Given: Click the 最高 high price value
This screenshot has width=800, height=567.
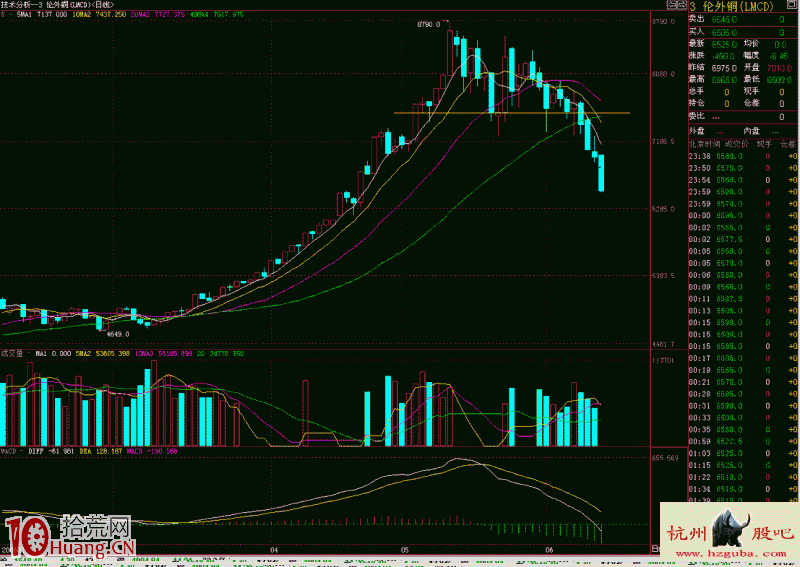Looking at the screenshot, I should [x=724, y=80].
